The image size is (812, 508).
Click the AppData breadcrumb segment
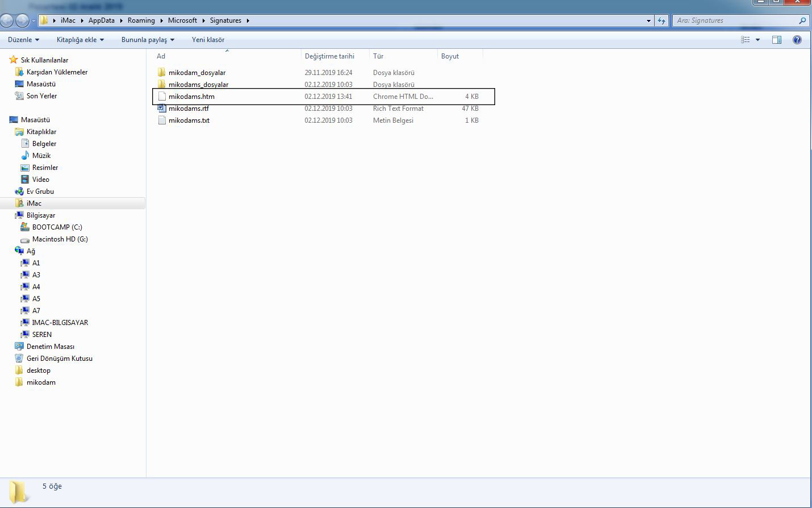point(101,20)
